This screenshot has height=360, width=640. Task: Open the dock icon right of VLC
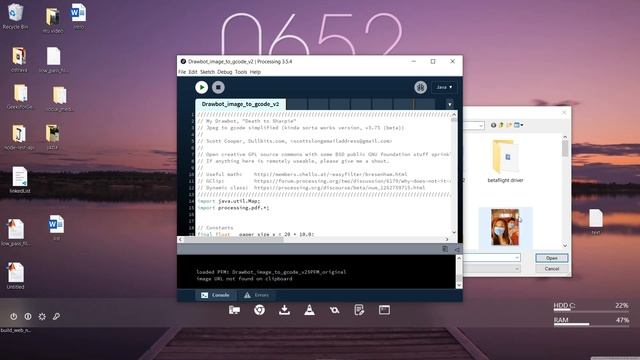point(334,310)
